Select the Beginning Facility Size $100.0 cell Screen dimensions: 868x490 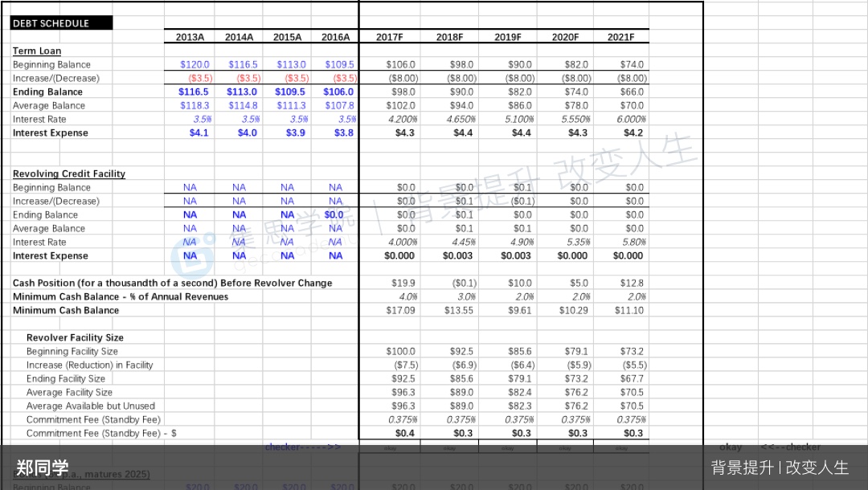[x=401, y=352]
